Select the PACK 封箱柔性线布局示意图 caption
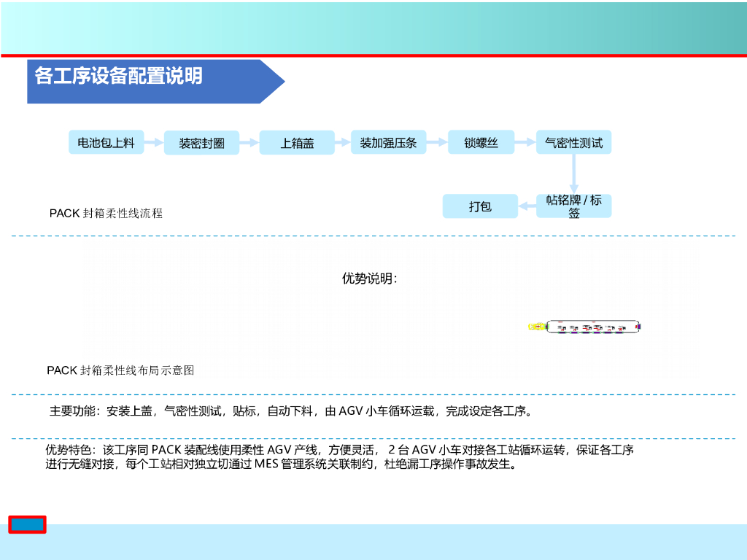Screen dimensions: 747x560 coord(120,370)
